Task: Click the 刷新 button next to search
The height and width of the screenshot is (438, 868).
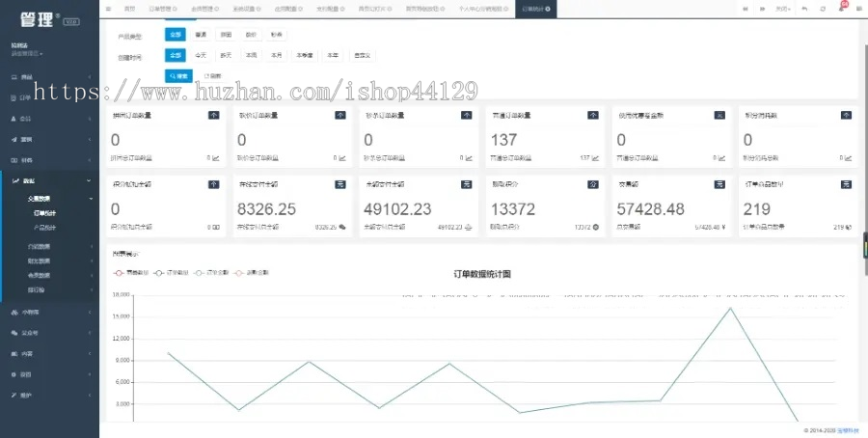Action: pos(212,76)
